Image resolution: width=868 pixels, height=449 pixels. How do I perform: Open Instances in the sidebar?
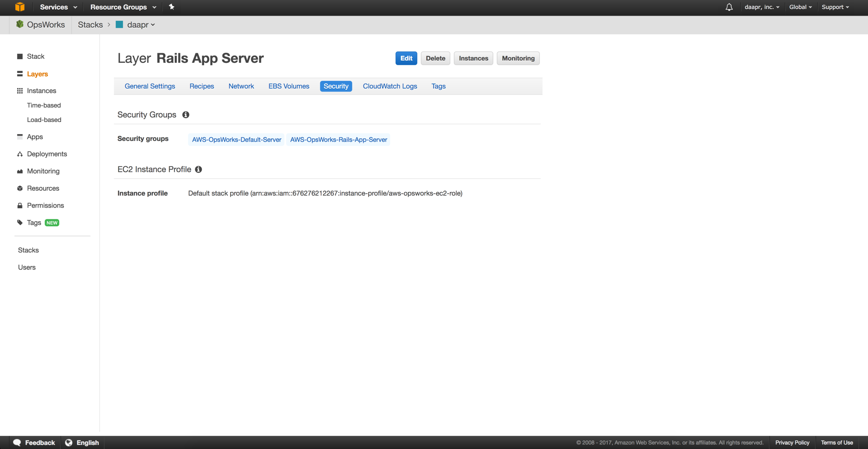(x=42, y=91)
